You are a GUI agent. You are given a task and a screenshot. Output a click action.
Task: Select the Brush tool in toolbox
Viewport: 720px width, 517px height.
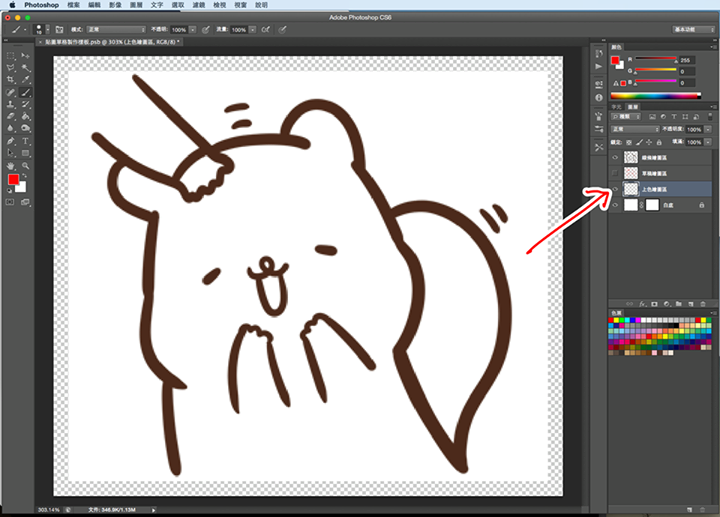(x=26, y=92)
